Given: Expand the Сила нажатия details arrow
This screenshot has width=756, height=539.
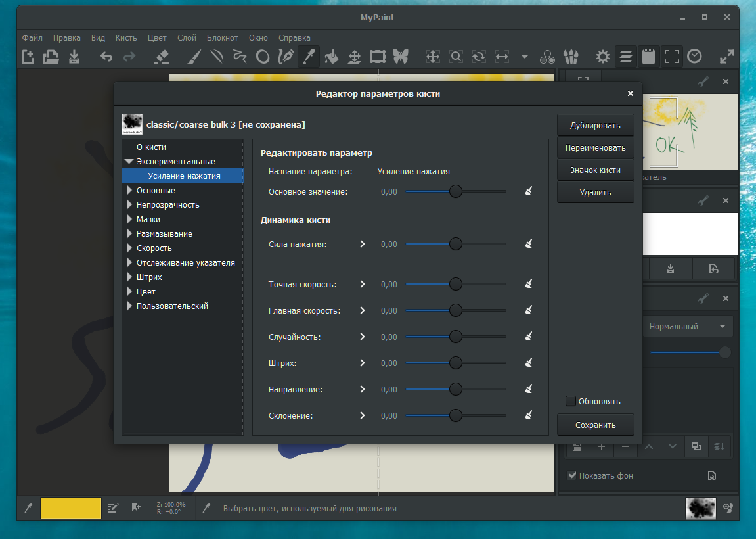Looking at the screenshot, I should [x=363, y=244].
